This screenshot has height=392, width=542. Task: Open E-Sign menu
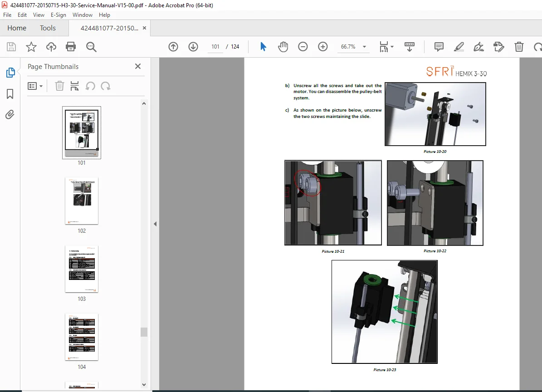pos(58,15)
